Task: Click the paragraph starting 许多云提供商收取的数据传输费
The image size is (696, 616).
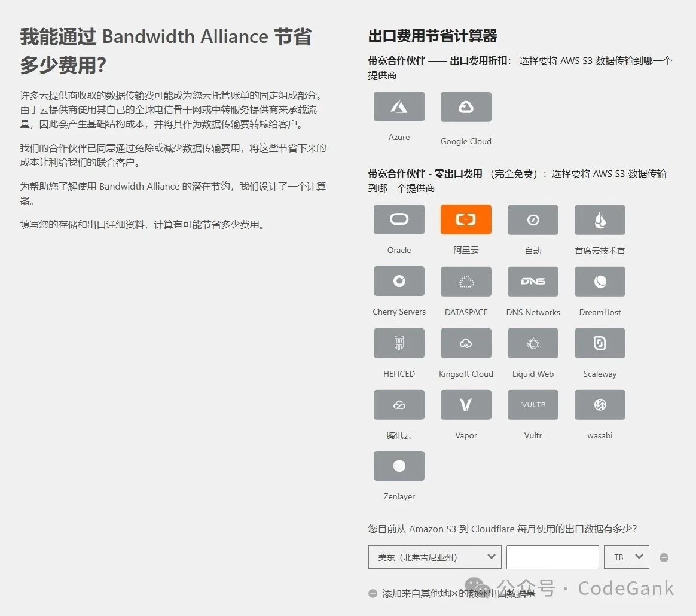Action: (x=172, y=109)
